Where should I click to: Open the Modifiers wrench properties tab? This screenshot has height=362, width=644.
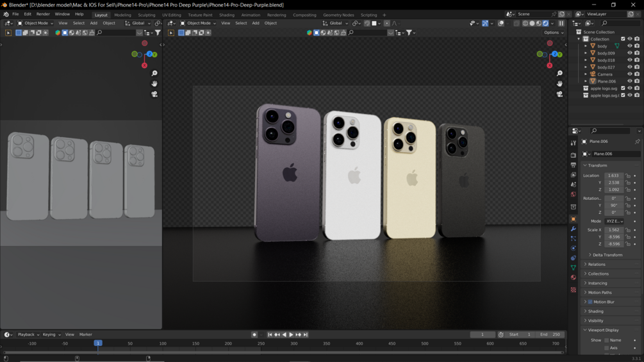[x=574, y=229]
